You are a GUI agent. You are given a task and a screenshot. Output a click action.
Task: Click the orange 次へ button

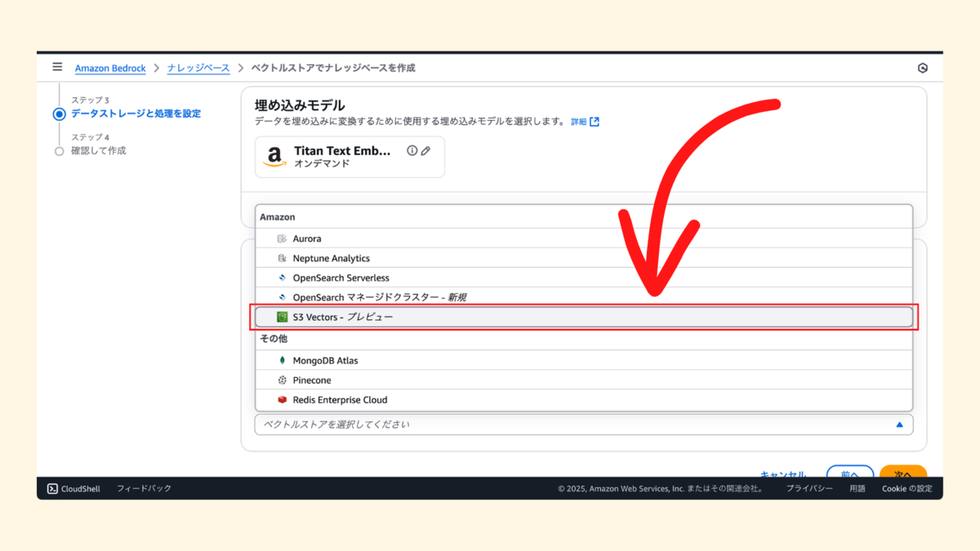(x=903, y=473)
